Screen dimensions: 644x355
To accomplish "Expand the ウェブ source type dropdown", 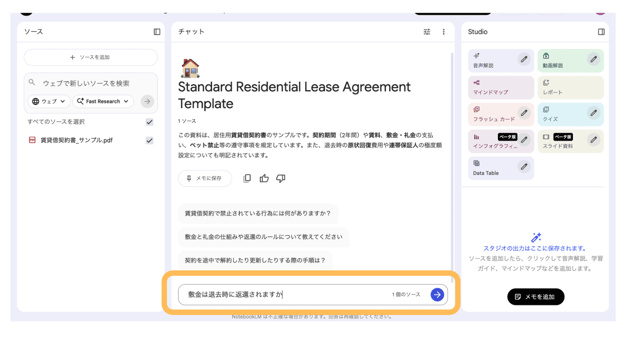I will [49, 101].
